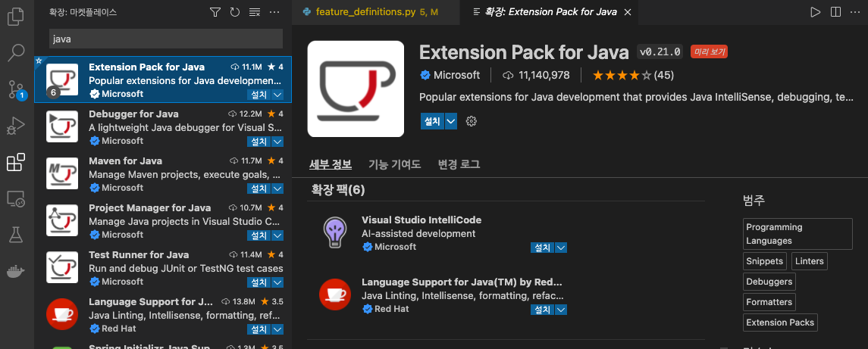Select the Test Runner for Java item
The height and width of the screenshot is (349, 868).
163,268
